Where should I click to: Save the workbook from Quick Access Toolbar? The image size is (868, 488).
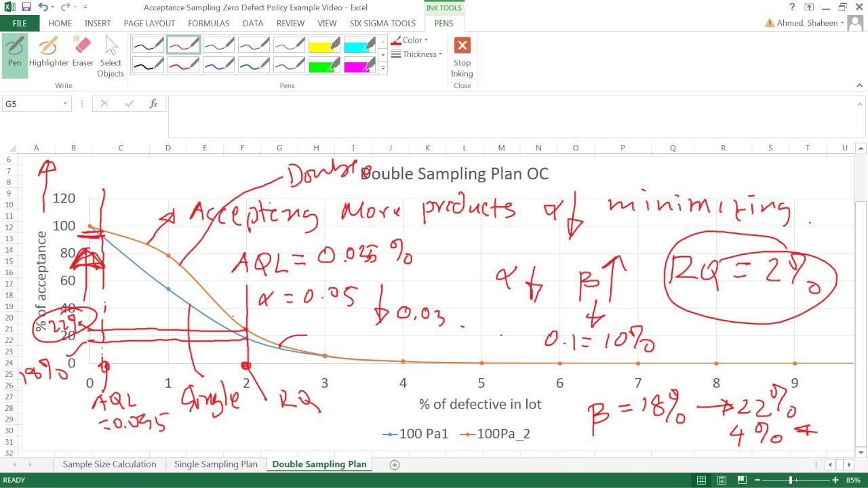click(26, 7)
